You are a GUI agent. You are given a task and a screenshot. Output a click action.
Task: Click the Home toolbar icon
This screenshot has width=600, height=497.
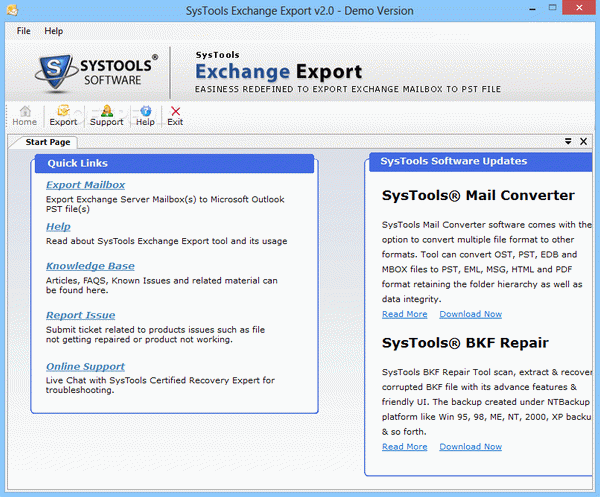pos(25,116)
